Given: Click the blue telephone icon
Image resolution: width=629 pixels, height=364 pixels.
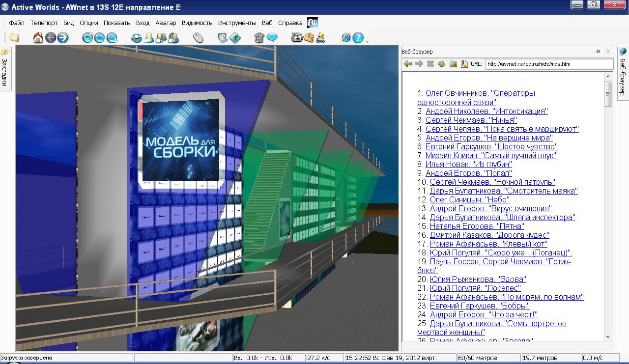Looking at the screenshot, I should [x=137, y=38].
